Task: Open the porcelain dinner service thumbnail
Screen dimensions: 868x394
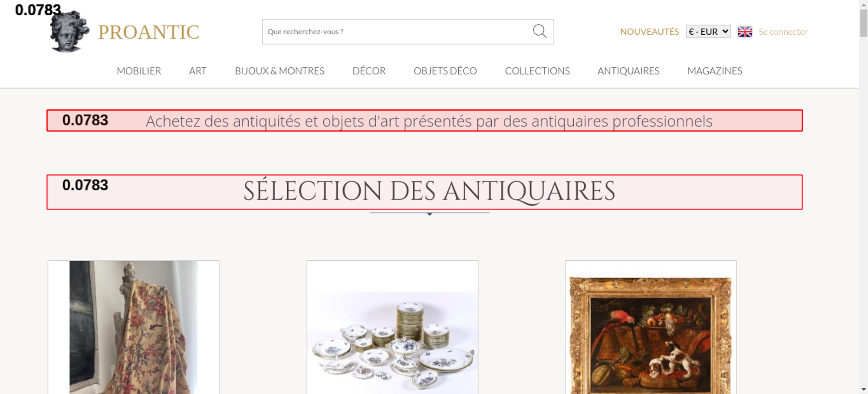Action: point(392,327)
